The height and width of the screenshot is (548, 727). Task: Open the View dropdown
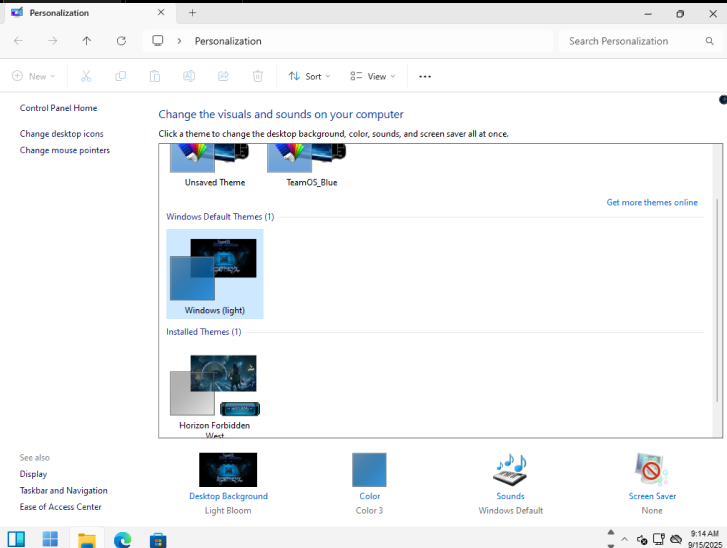click(373, 76)
